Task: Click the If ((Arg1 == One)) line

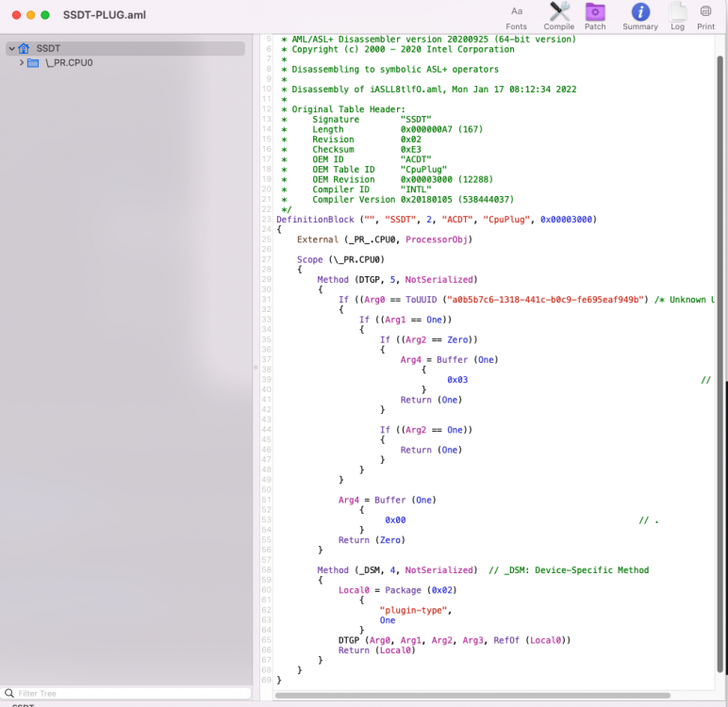Action: [405, 320]
